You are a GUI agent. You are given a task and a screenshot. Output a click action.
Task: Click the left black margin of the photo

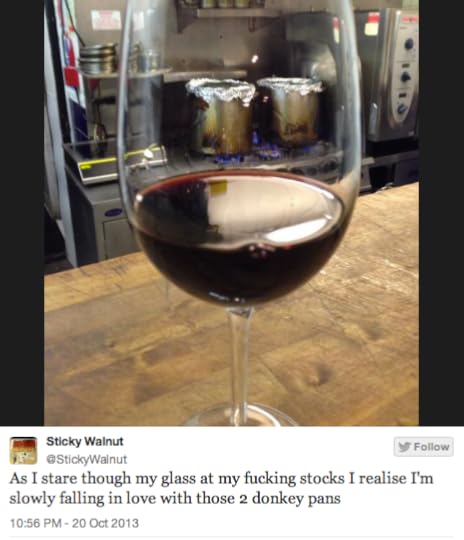[22, 213]
